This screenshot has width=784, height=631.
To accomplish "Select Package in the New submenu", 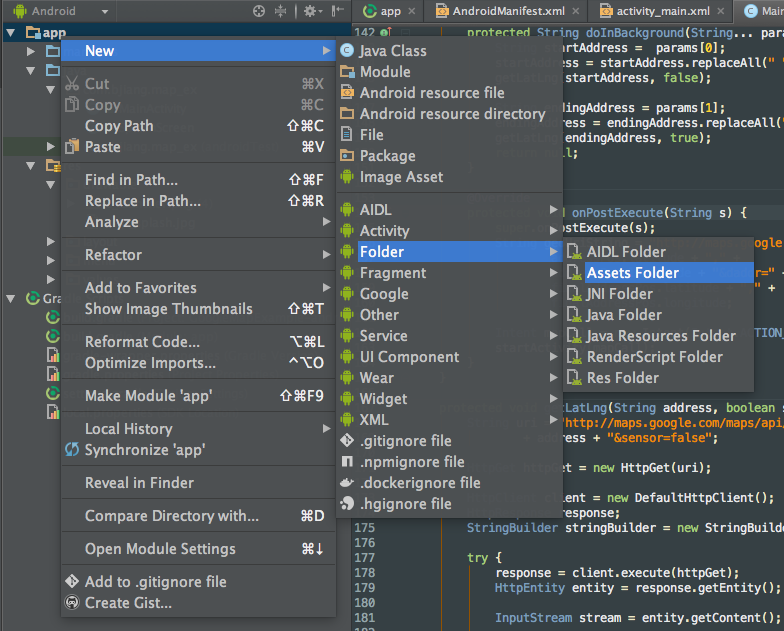I will (x=449, y=156).
